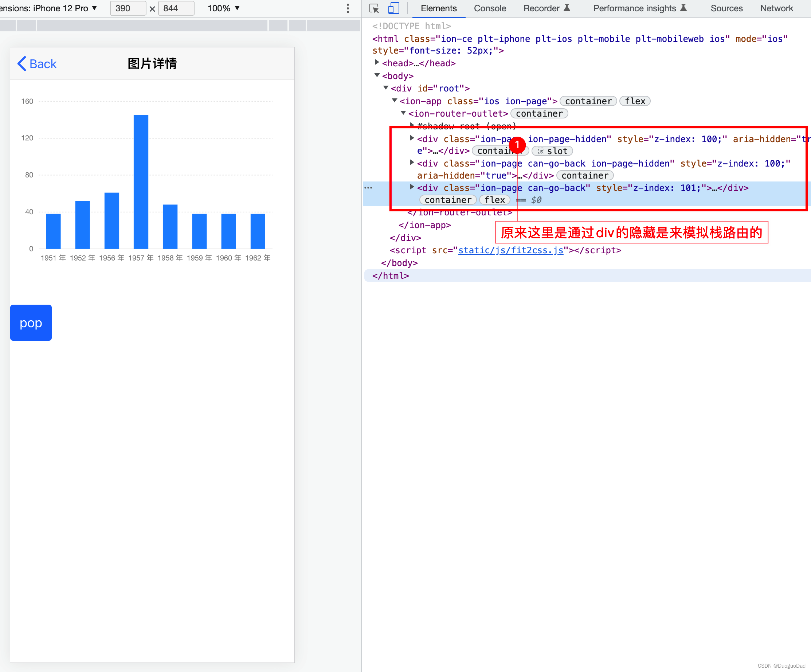Viewport: 811px width, 672px height.
Task: Collapse the body element node
Action: (377, 75)
